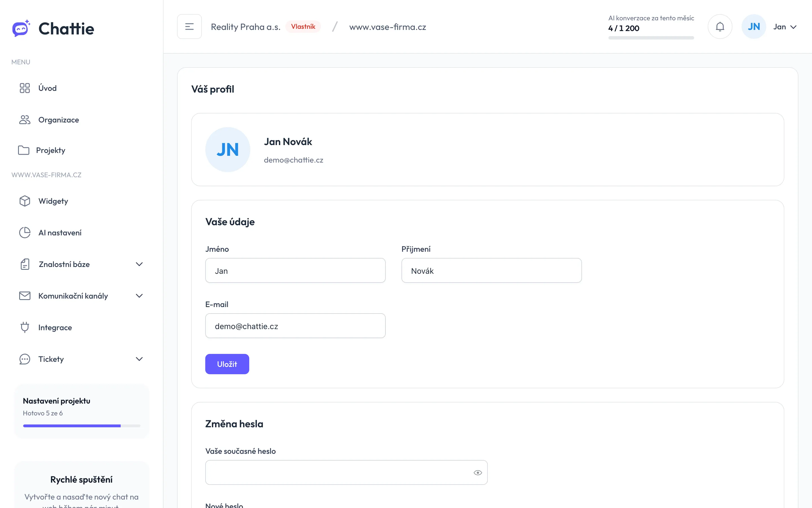Focus the Příjmení input field

pos(491,270)
